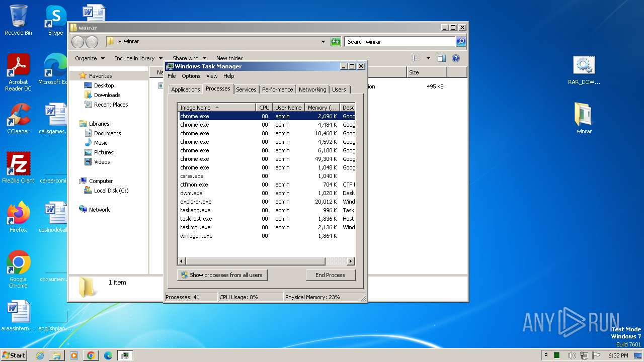Open Task Manager Options menu
644x362 pixels.
point(191,76)
